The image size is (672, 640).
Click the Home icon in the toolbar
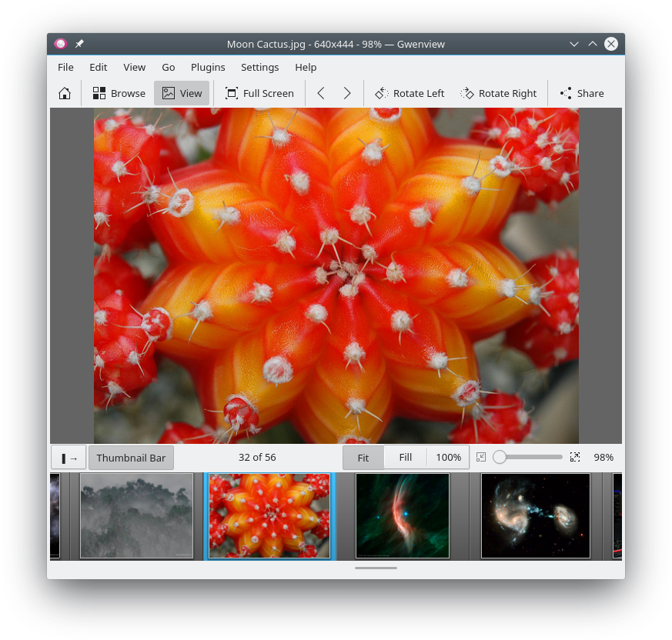(x=65, y=92)
